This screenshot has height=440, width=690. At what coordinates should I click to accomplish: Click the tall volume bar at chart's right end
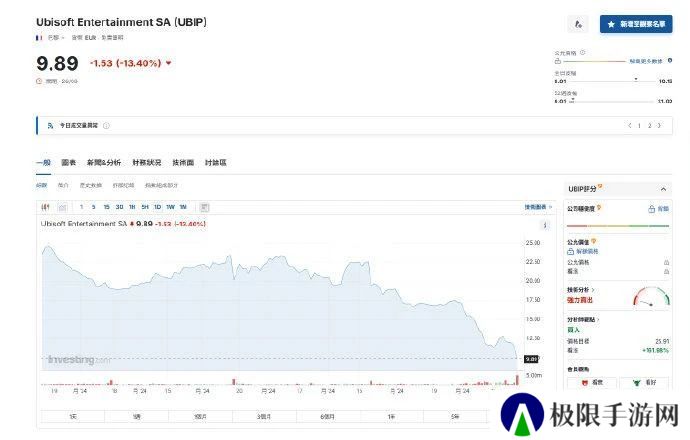(517, 379)
